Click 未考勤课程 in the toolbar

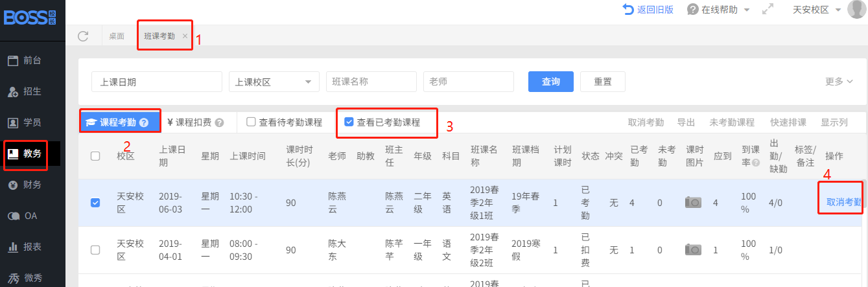point(732,122)
